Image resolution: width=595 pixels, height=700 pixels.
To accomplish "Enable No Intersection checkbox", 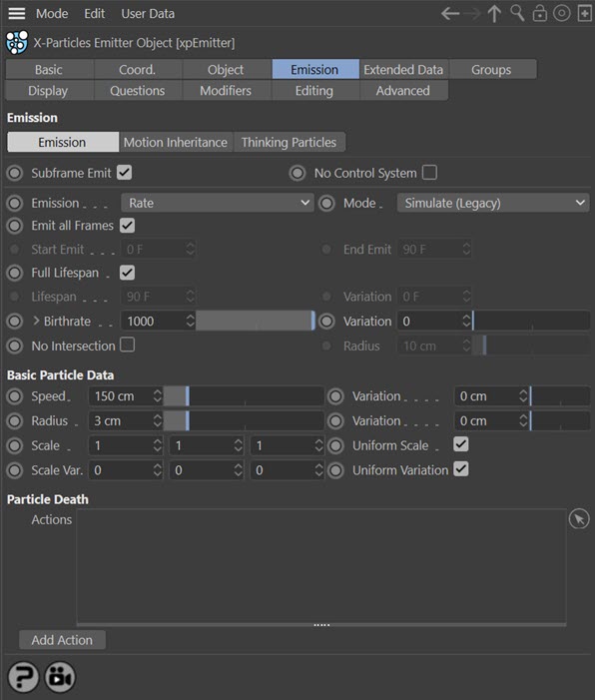I will click(127, 345).
